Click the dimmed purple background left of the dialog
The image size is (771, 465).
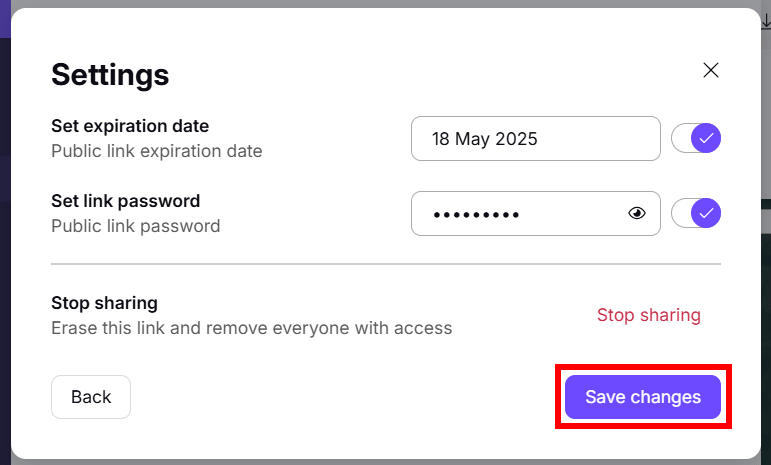pos(5,197)
